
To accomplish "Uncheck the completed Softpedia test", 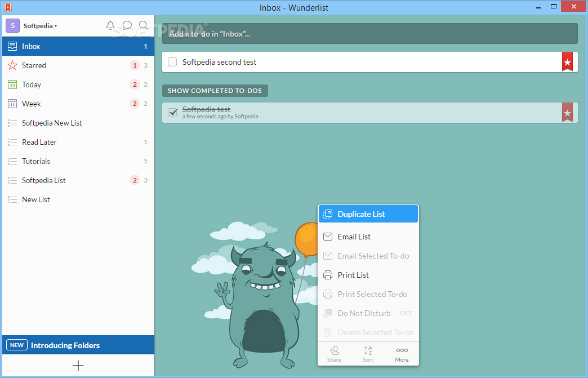I will pos(172,112).
